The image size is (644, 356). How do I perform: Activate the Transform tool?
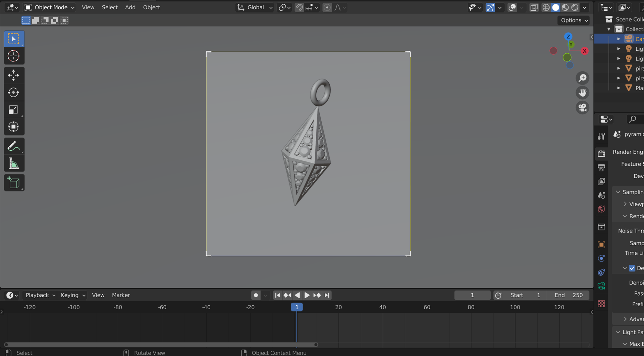[14, 127]
